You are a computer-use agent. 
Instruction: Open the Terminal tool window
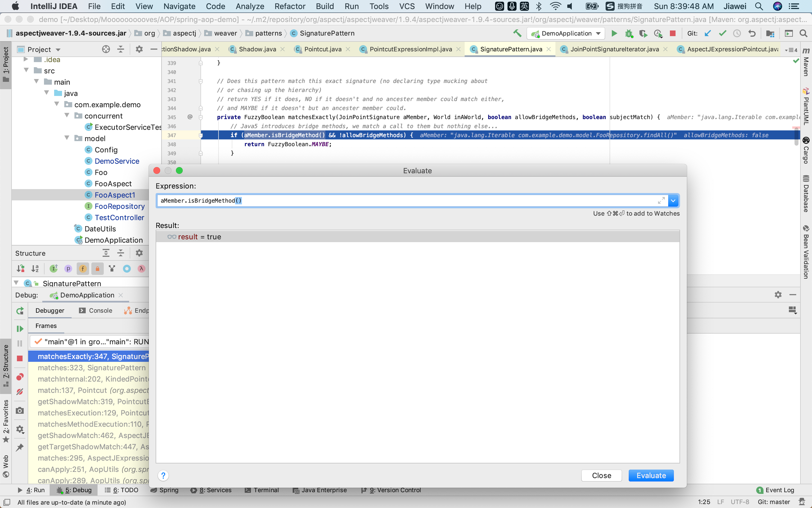(x=262, y=490)
